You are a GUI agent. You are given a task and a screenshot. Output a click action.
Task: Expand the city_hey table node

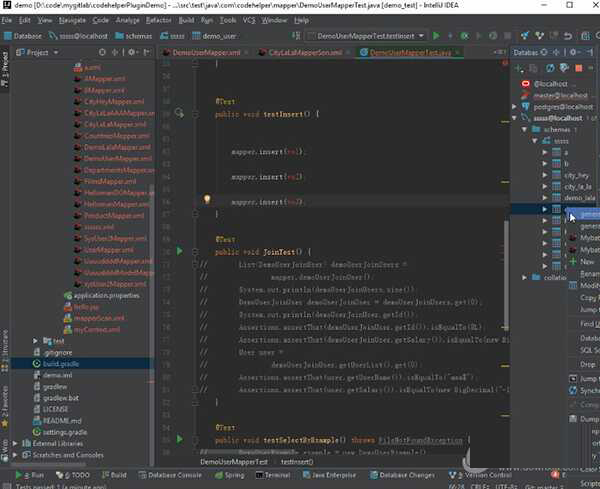pyautogui.click(x=545, y=175)
